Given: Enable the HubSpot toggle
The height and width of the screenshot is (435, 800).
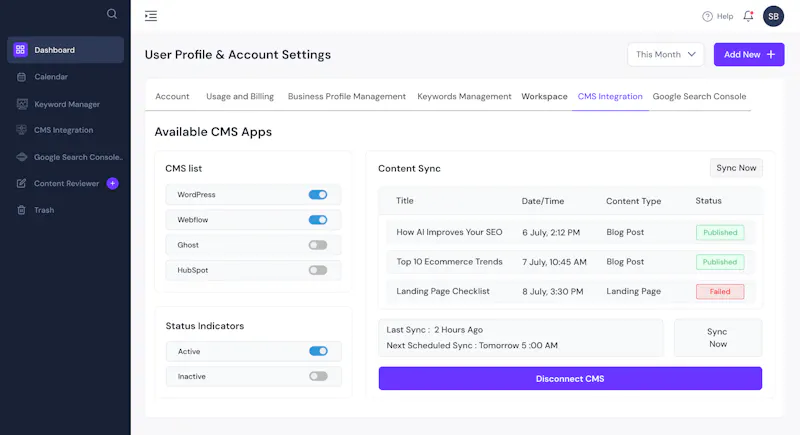Looking at the screenshot, I should click(x=318, y=270).
